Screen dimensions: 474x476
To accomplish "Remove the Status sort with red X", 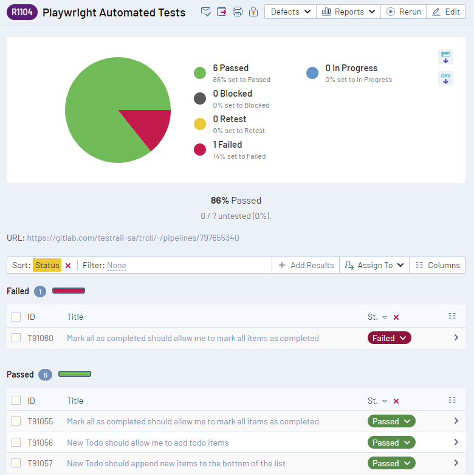I will pos(68,265).
